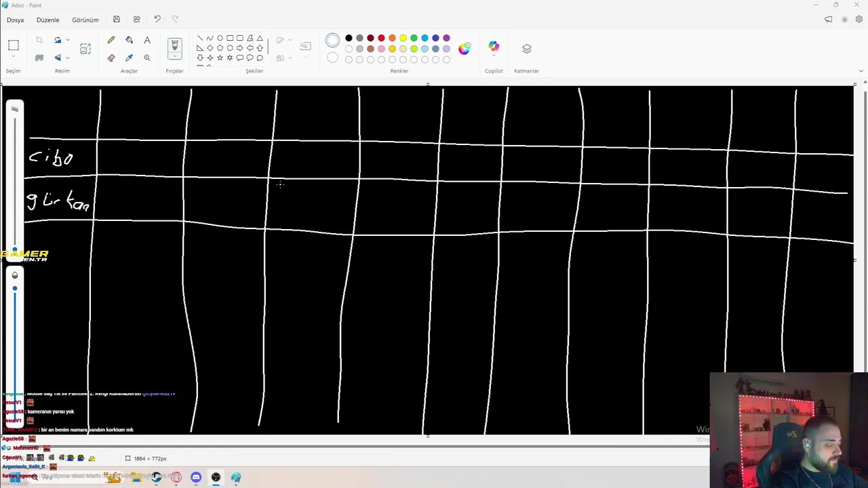Select the Color picker eyedropper tool
Screen dimensions: 868x488
click(130, 58)
